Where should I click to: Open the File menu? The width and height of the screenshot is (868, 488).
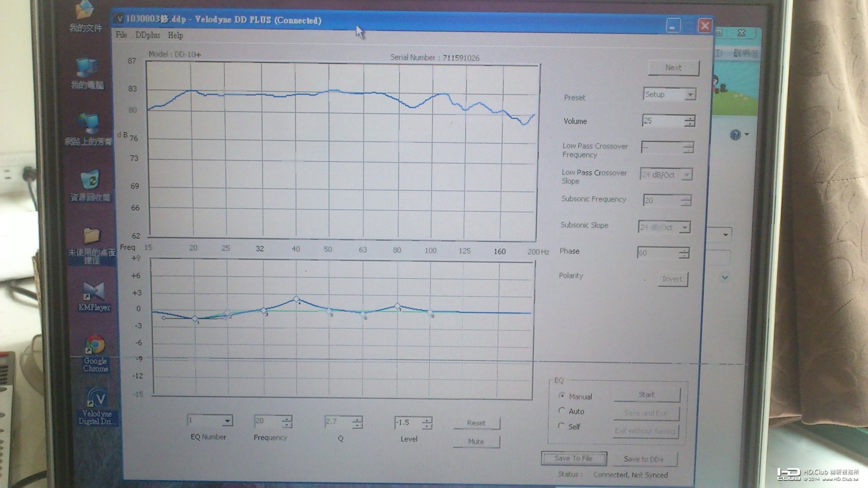[x=121, y=35]
